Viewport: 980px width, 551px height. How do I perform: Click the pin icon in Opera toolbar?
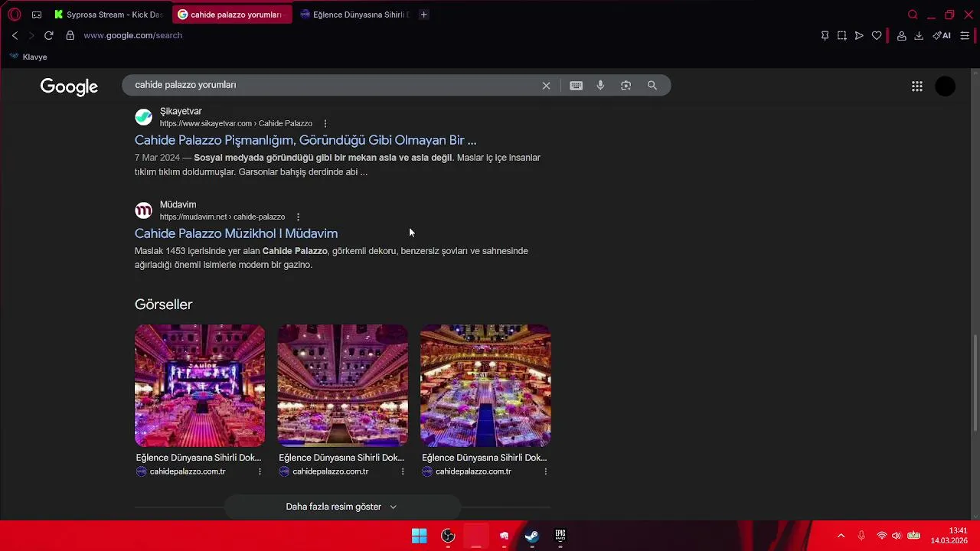(x=825, y=35)
